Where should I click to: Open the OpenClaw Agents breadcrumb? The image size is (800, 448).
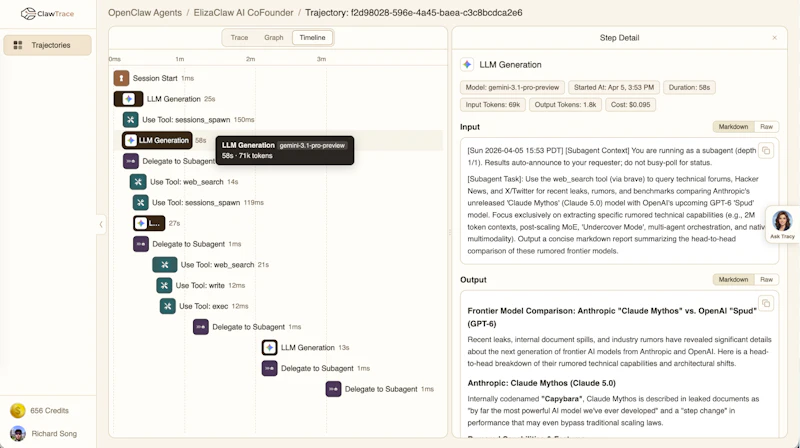145,13
